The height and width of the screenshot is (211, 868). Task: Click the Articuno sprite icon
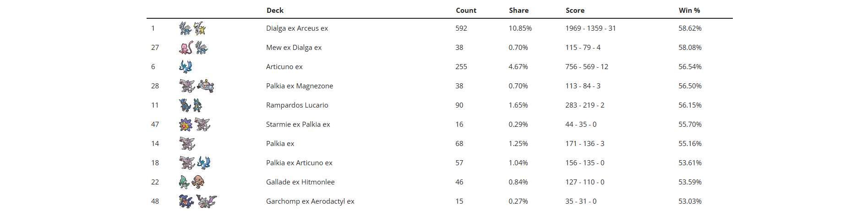click(x=186, y=67)
